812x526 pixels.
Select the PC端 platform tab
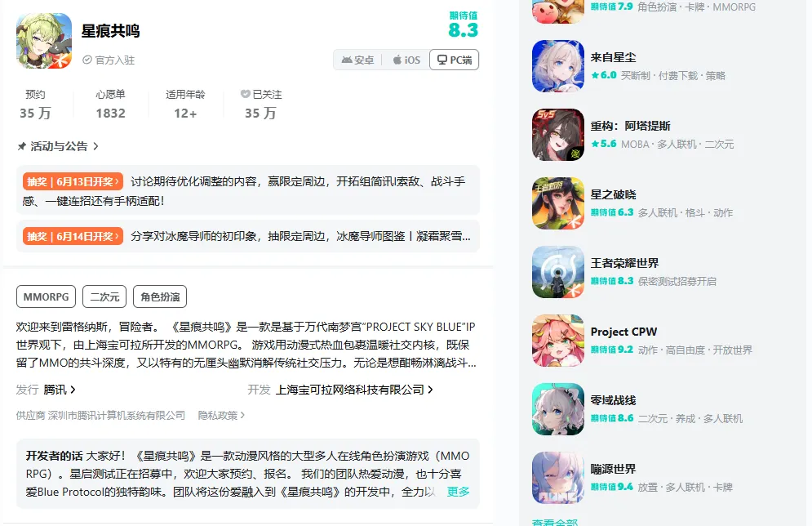point(455,60)
